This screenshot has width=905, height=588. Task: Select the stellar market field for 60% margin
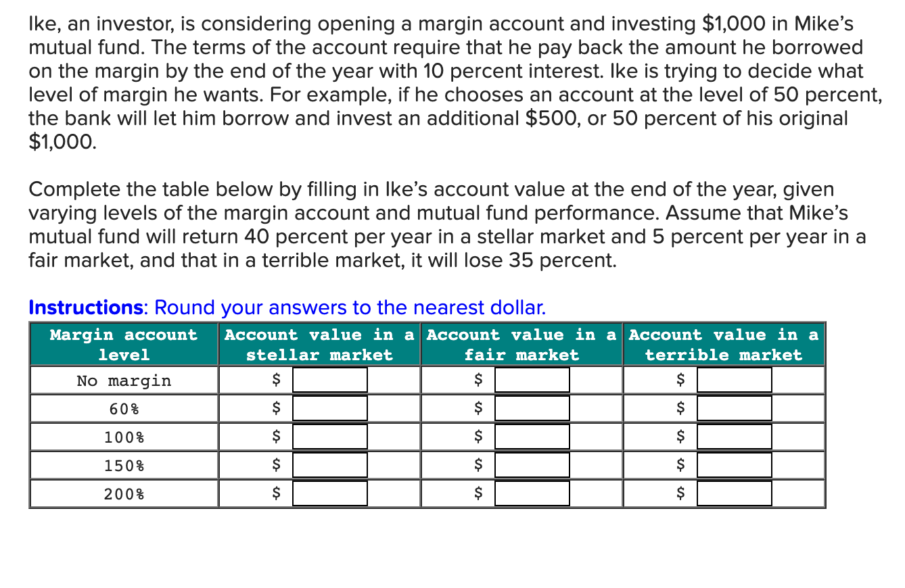click(329, 408)
